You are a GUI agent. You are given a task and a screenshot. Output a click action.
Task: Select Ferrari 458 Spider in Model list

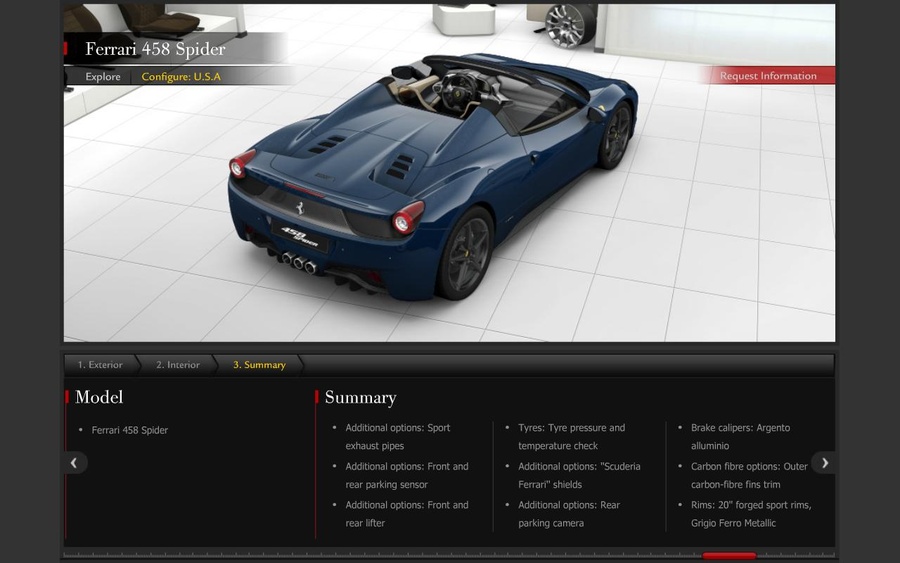click(x=130, y=430)
